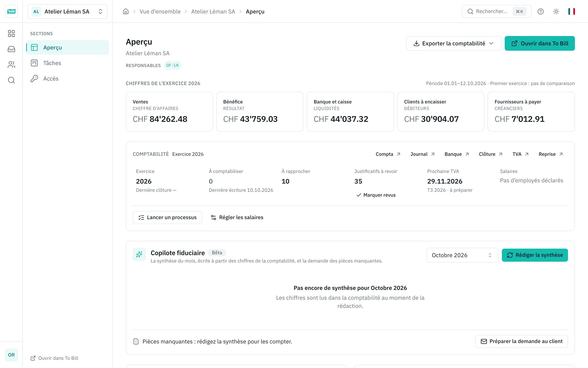The width and height of the screenshot is (588, 368).
Task: Click Préparer la demande au client
Action: coord(521,341)
